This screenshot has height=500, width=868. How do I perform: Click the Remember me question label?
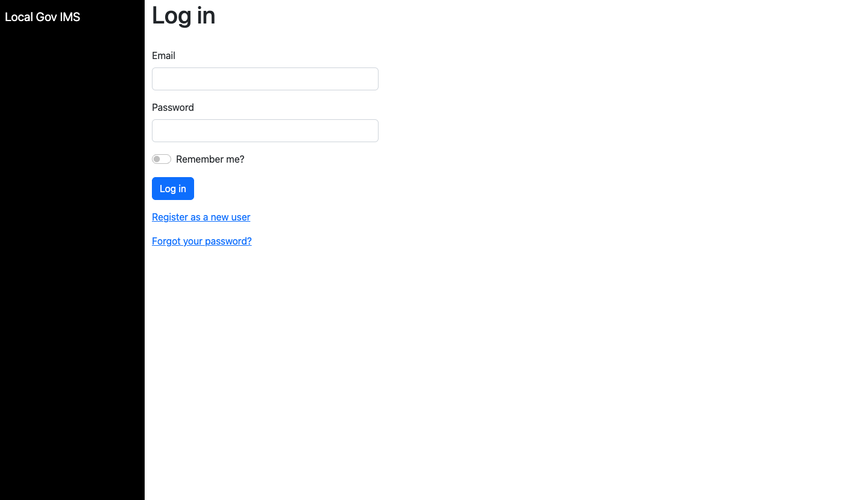(x=210, y=159)
